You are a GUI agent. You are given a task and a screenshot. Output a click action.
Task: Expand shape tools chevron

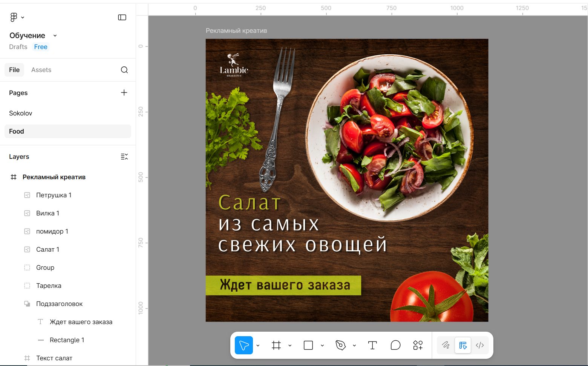pyautogui.click(x=322, y=345)
